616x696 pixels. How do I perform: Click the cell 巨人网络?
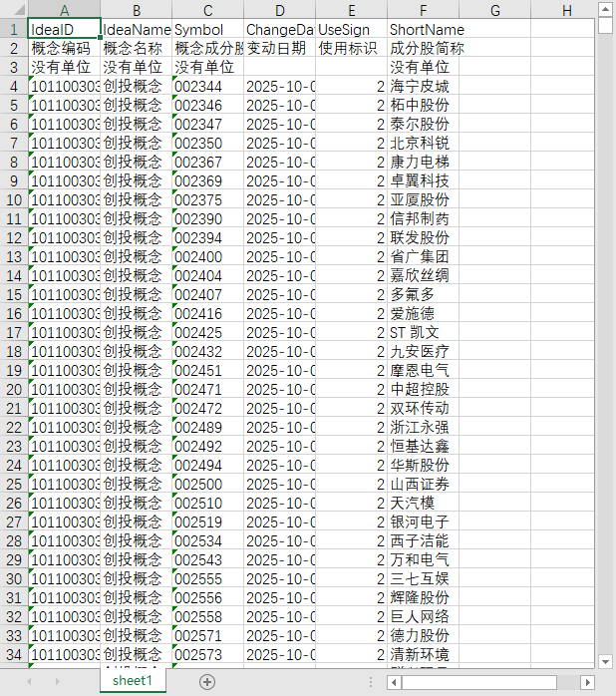423,616
